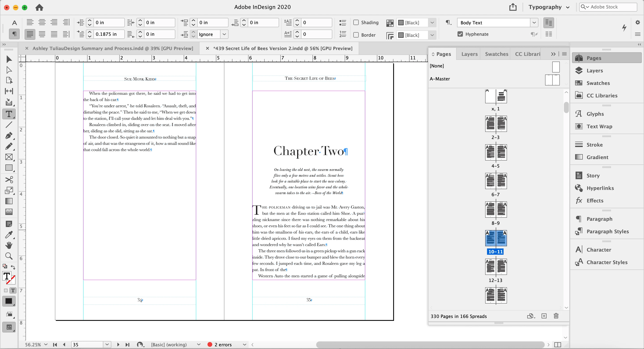Click the Fill color swatch in toolbox
Screen dimensions: 644x349
click(x=7, y=276)
